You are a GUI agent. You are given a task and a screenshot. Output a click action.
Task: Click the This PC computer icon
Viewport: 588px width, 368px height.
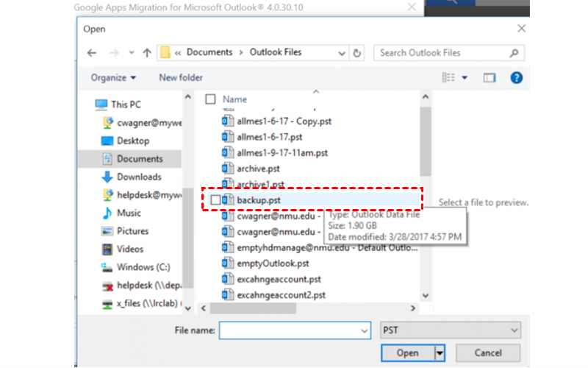[x=101, y=105]
